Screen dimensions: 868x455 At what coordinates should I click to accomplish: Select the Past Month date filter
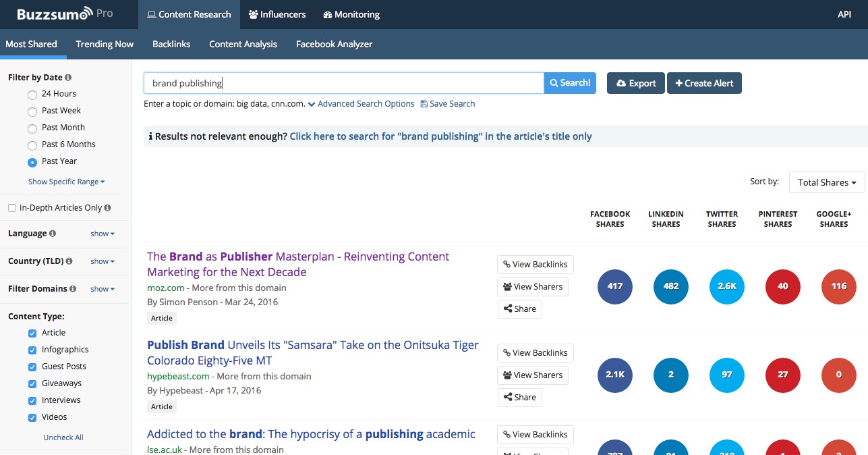[32, 127]
